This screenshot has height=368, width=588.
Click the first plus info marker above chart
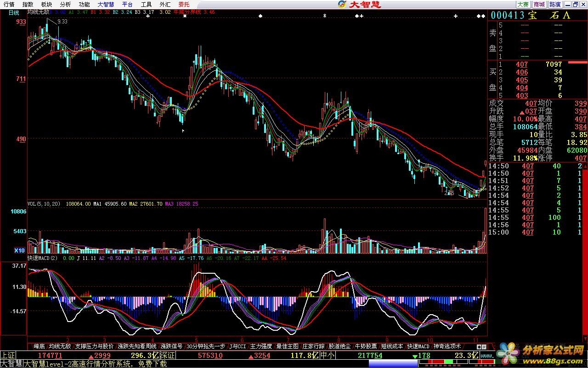pyautogui.click(x=148, y=16)
